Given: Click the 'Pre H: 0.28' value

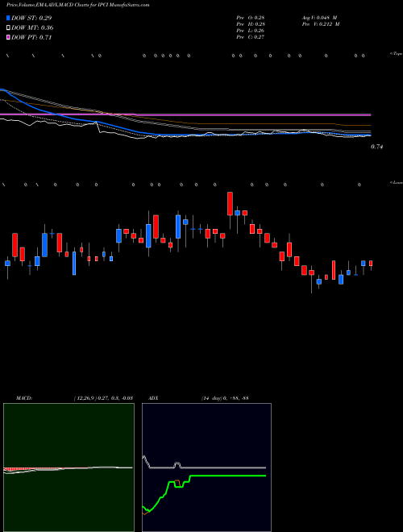Looking at the screenshot, I should point(251,24).
